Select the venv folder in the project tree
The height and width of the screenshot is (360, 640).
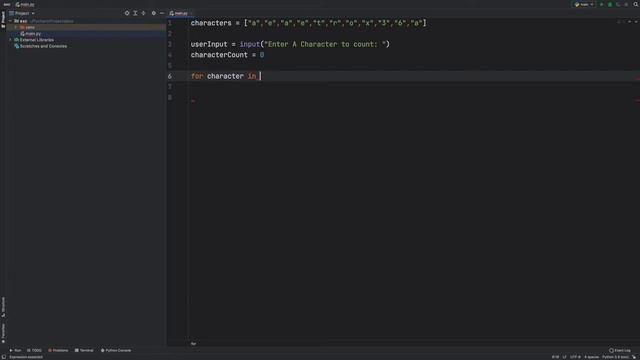point(27,27)
